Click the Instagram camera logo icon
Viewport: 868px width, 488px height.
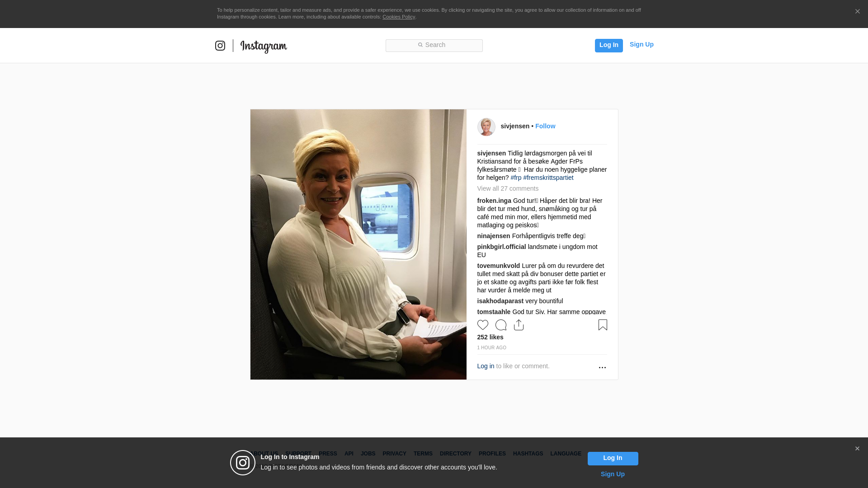click(x=220, y=46)
